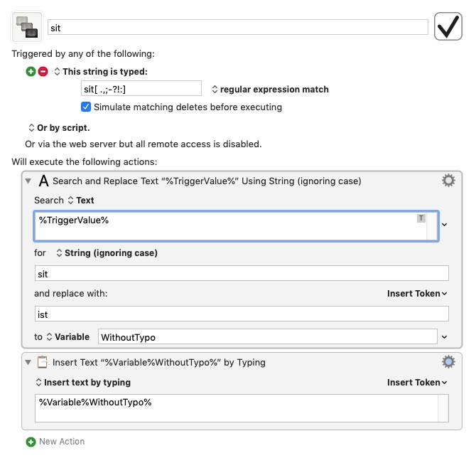
Task: Click the web server remote access notice
Action: coord(144,144)
